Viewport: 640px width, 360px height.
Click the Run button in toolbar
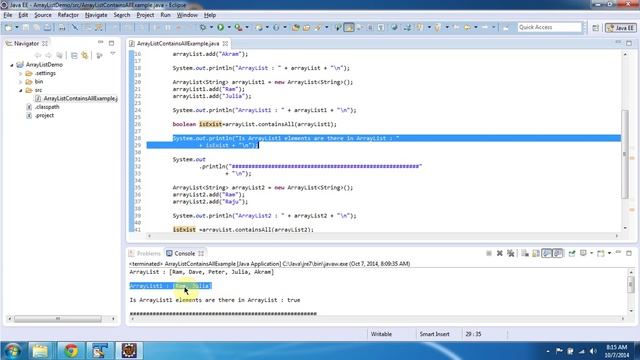pos(220,27)
